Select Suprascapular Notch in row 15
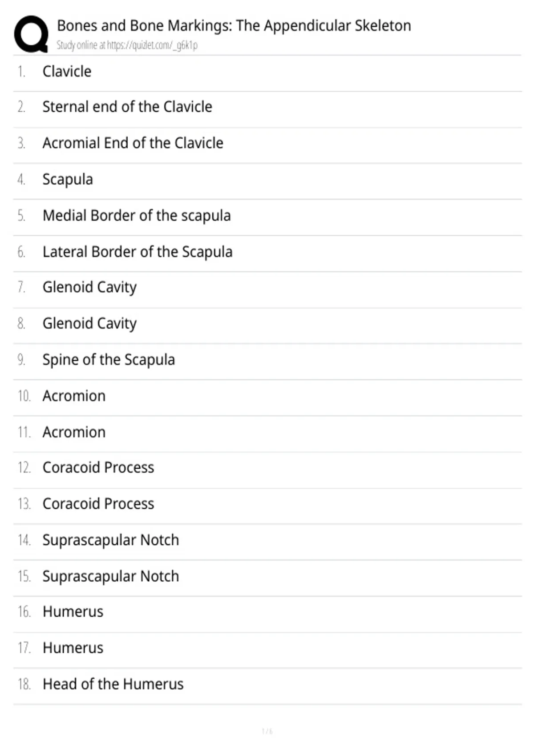The image size is (534, 756). (x=111, y=576)
